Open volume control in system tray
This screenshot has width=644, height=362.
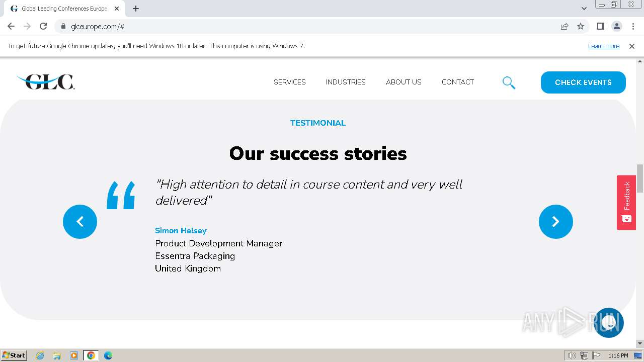(572, 355)
